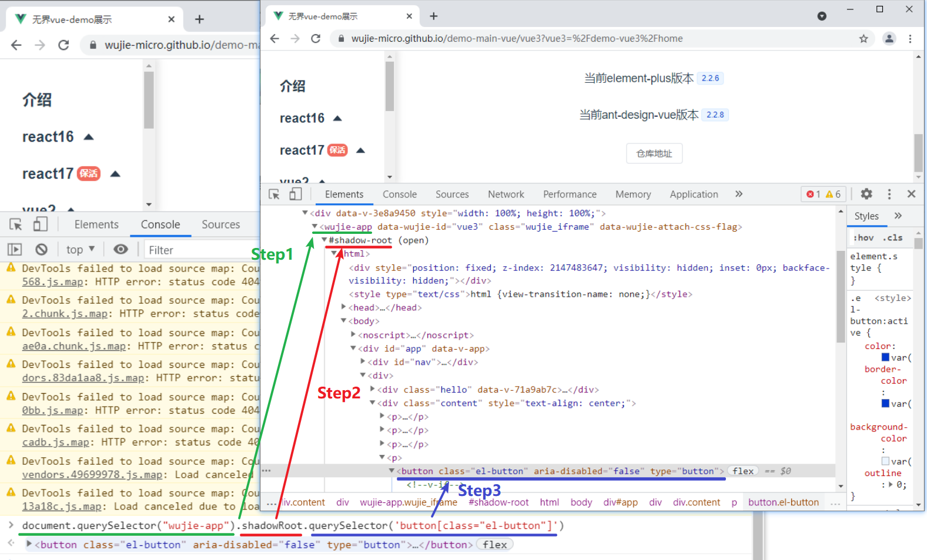
Task: Close the 无界vue-demo展示 tab in front window
Action: pos(409,16)
